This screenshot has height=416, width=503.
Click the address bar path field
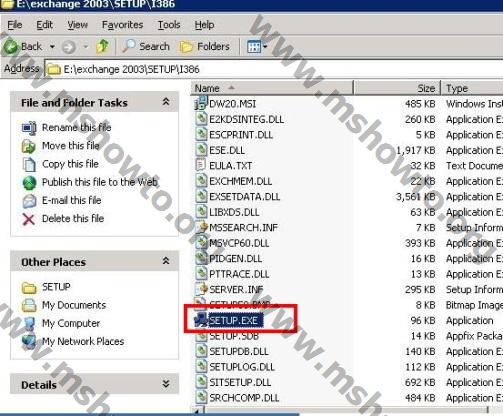click(273, 69)
